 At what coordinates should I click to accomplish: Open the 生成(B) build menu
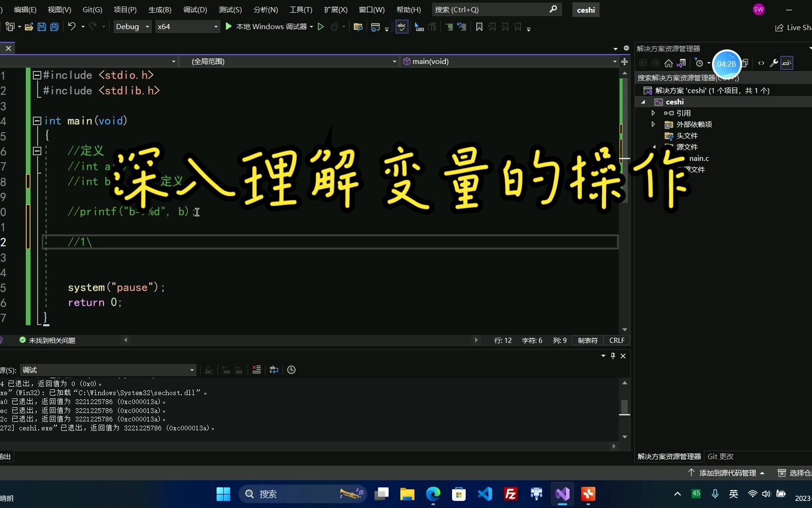click(x=160, y=9)
